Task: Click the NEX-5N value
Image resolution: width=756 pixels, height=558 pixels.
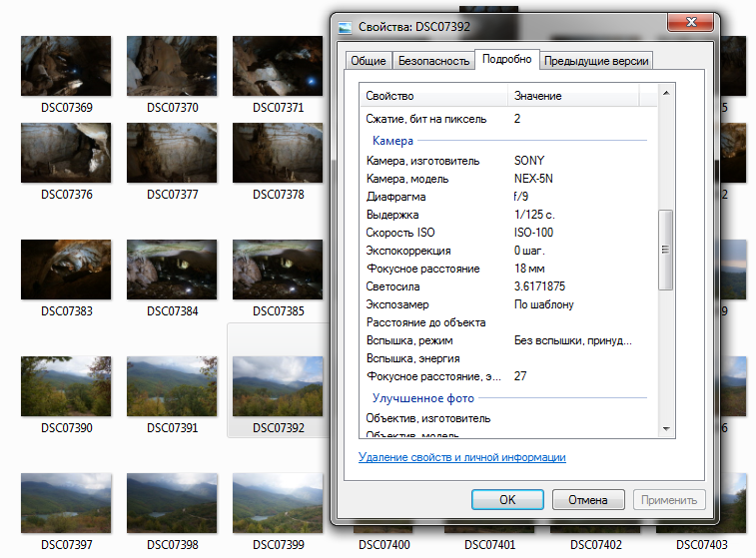Action: (533, 179)
